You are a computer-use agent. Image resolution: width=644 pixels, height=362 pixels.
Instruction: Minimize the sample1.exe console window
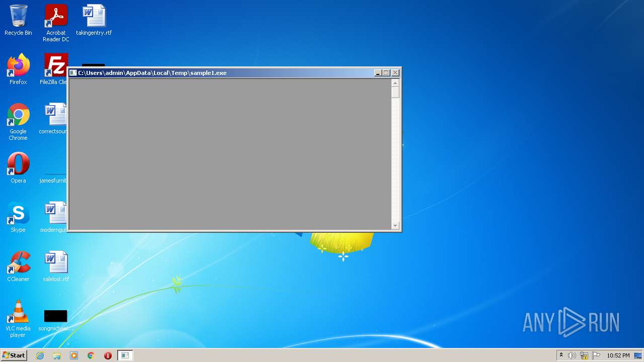[378, 73]
